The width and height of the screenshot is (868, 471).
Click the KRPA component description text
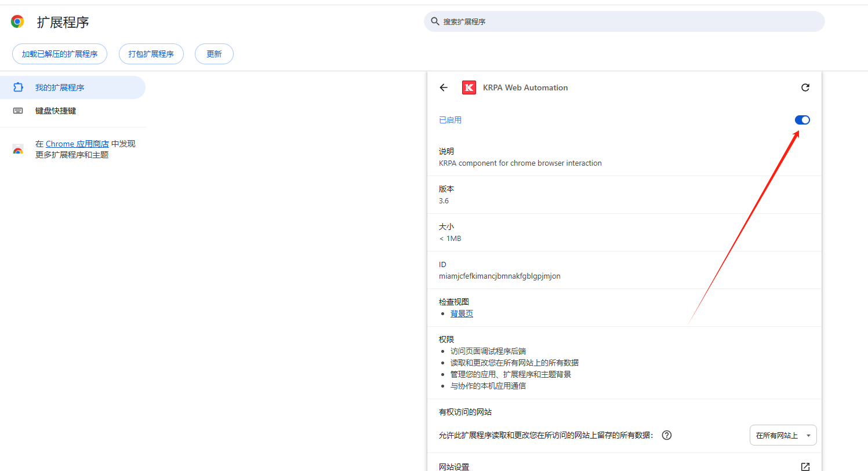click(520, 163)
